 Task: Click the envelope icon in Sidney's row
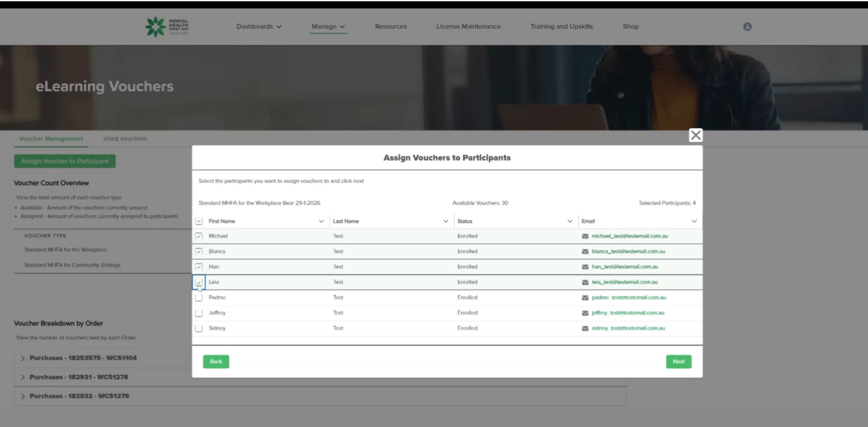pos(585,328)
